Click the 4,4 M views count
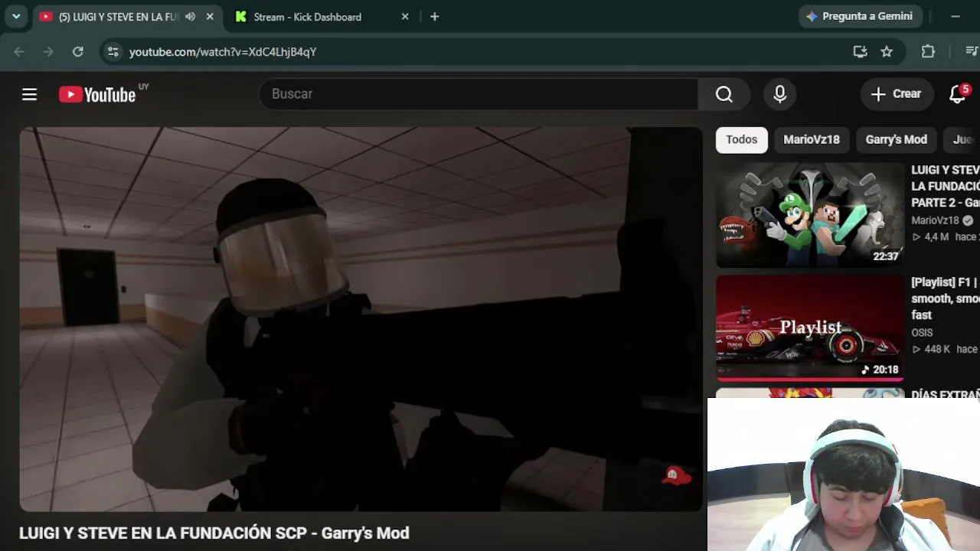The height and width of the screenshot is (551, 980). (936, 237)
